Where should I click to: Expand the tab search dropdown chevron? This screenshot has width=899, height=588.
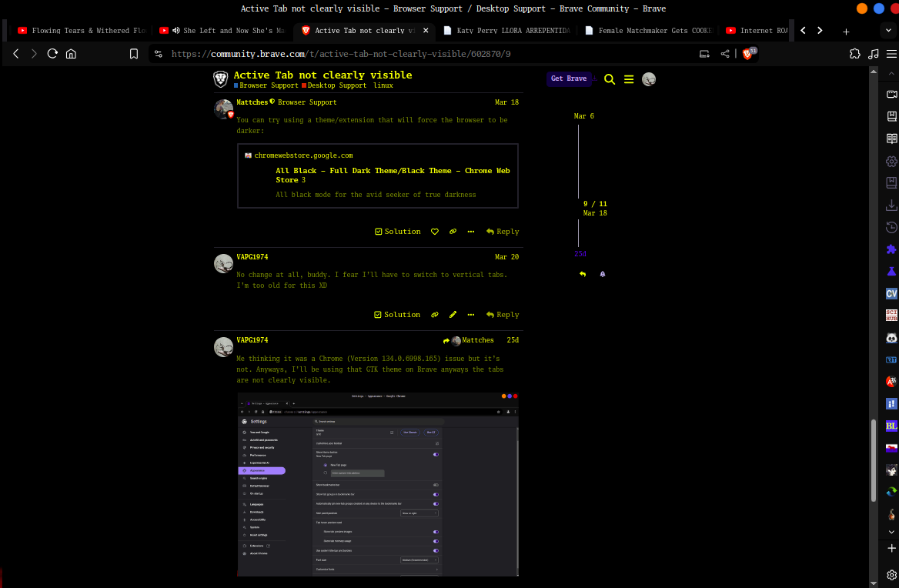(x=889, y=30)
